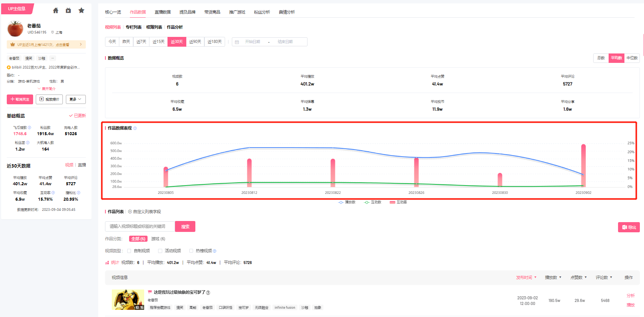The width and height of the screenshot is (644, 317).
Task: Select the 昨天 time range
Action: [x=126, y=42]
